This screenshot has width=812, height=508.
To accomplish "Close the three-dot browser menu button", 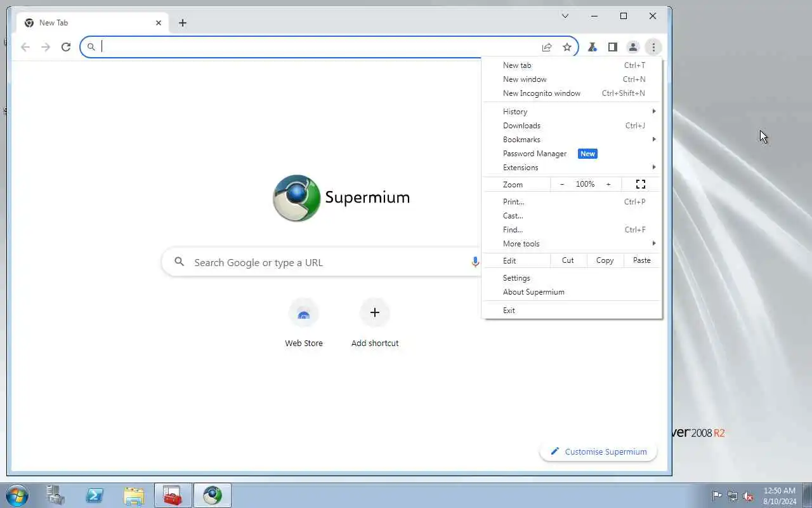I will click(653, 47).
